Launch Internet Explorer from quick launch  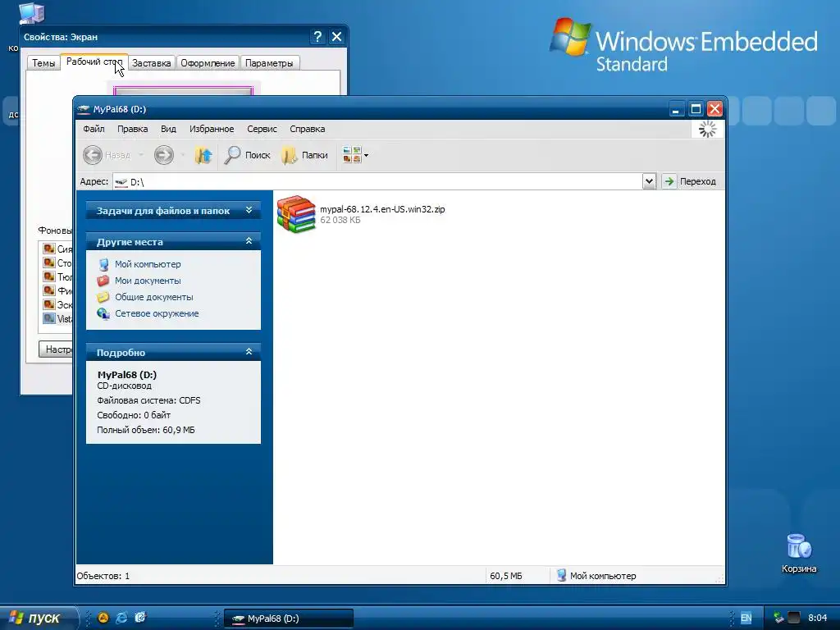[121, 618]
